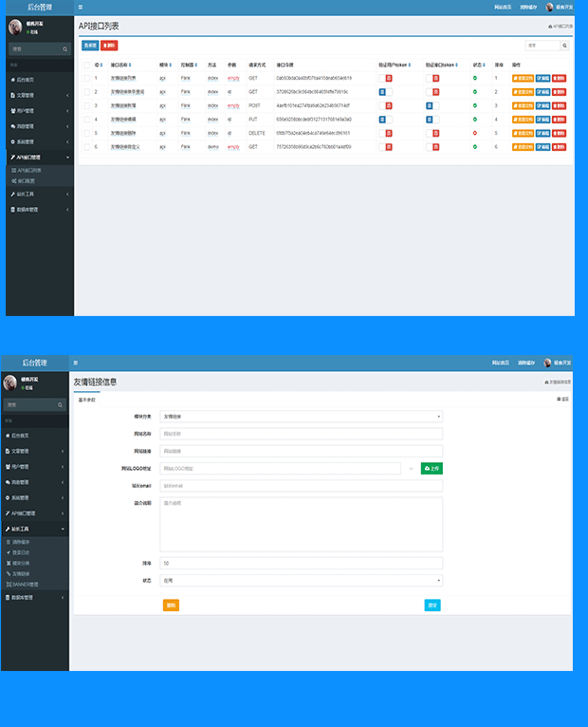The height and width of the screenshot is (727, 588).
Task: Open 状态 dropdown in the form
Action: click(302, 581)
